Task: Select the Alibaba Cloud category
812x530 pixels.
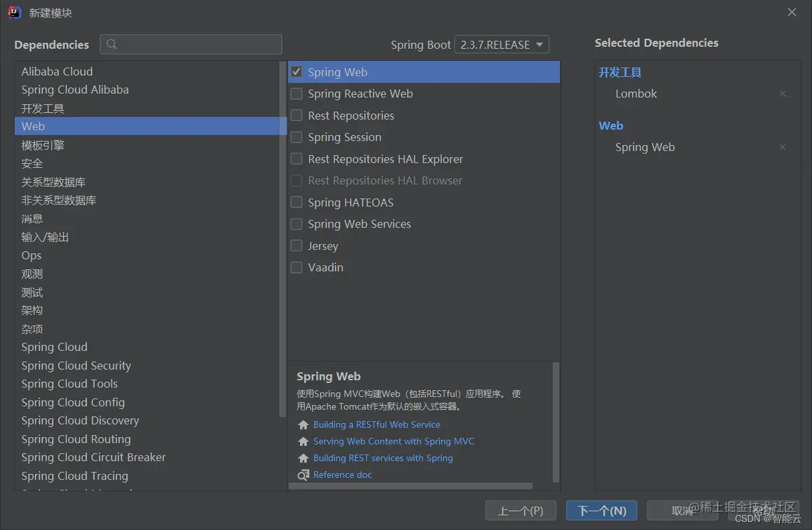Action: tap(147, 72)
